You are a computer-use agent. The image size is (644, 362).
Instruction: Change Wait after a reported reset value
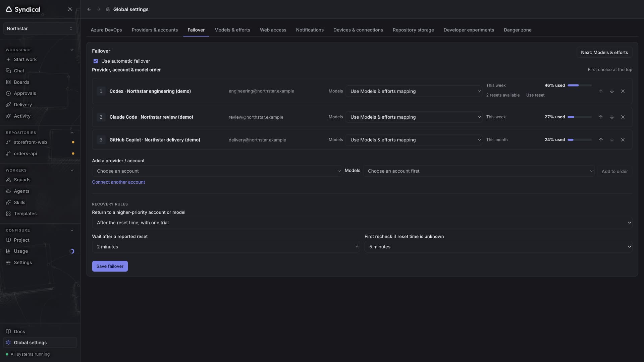coord(226,247)
